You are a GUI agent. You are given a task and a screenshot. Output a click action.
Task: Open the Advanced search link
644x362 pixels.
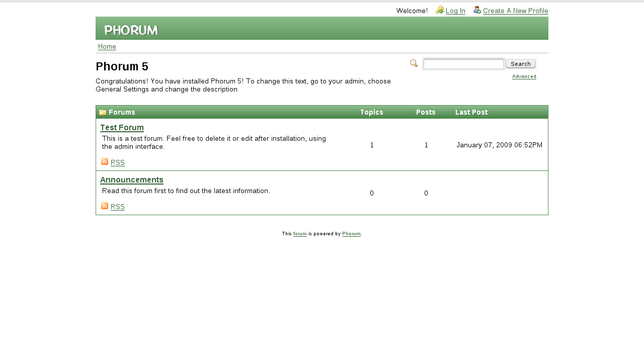pos(524,76)
